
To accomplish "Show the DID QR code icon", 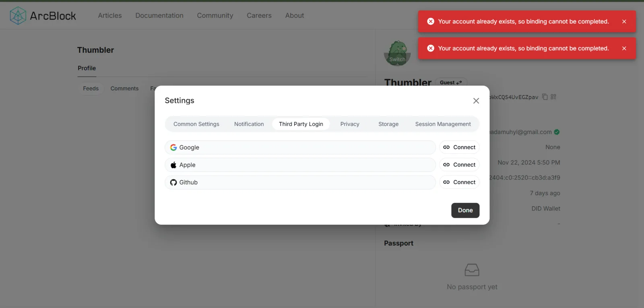I will pos(553,97).
